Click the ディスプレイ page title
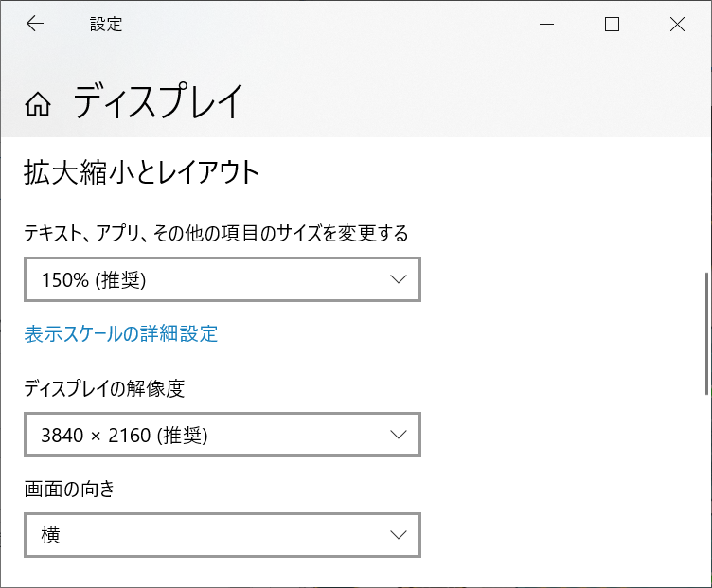 click(x=159, y=102)
